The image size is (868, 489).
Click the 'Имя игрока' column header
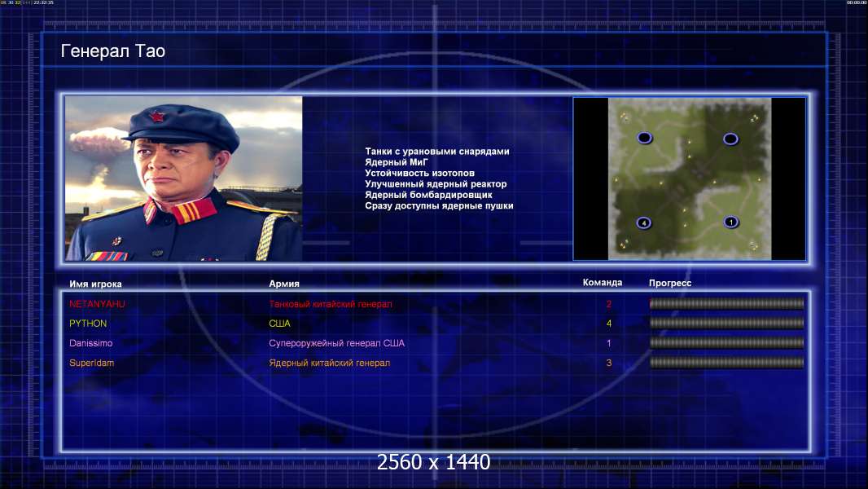pyautogui.click(x=95, y=284)
